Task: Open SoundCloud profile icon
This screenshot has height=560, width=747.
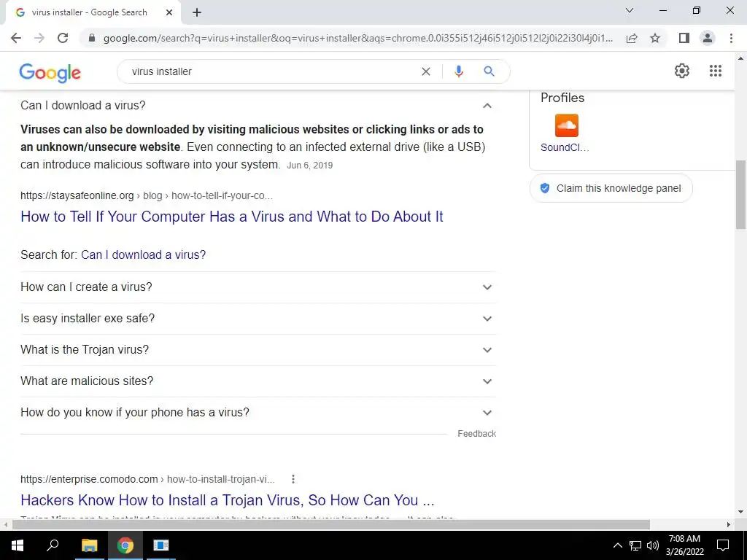Action: point(566,125)
